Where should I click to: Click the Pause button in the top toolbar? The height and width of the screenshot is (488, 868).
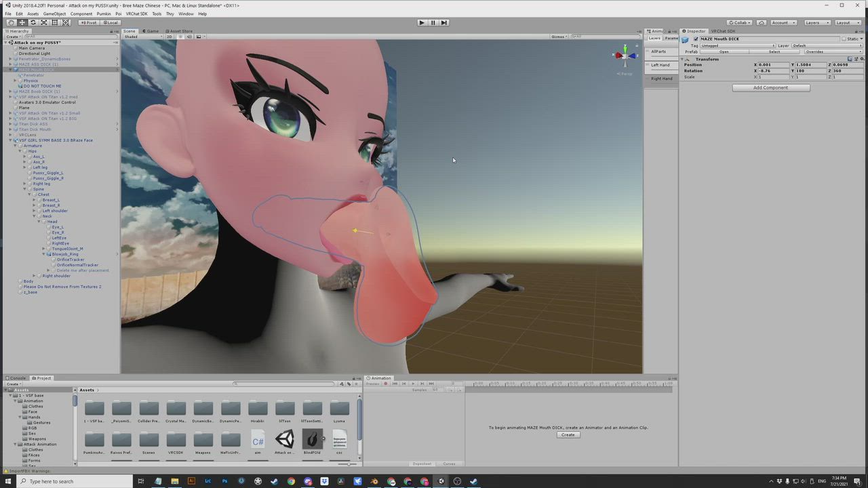point(433,22)
